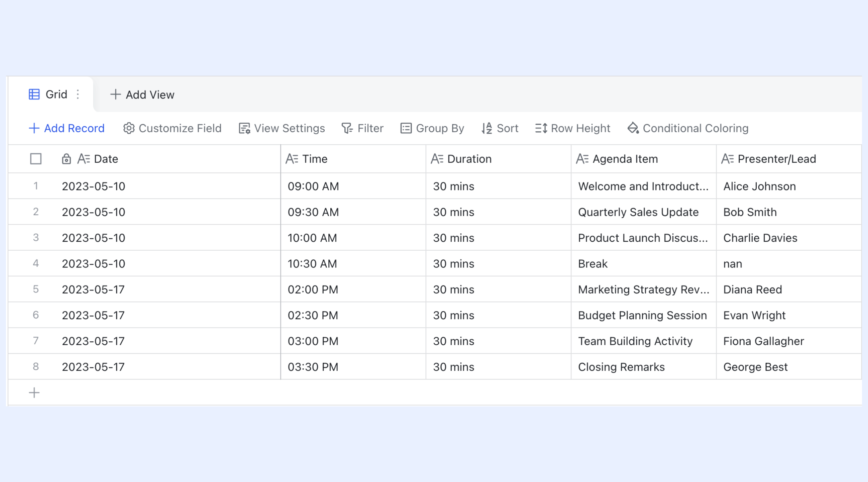This screenshot has width=868, height=482.
Task: Select the 10:30 AM time cell
Action: (x=353, y=263)
